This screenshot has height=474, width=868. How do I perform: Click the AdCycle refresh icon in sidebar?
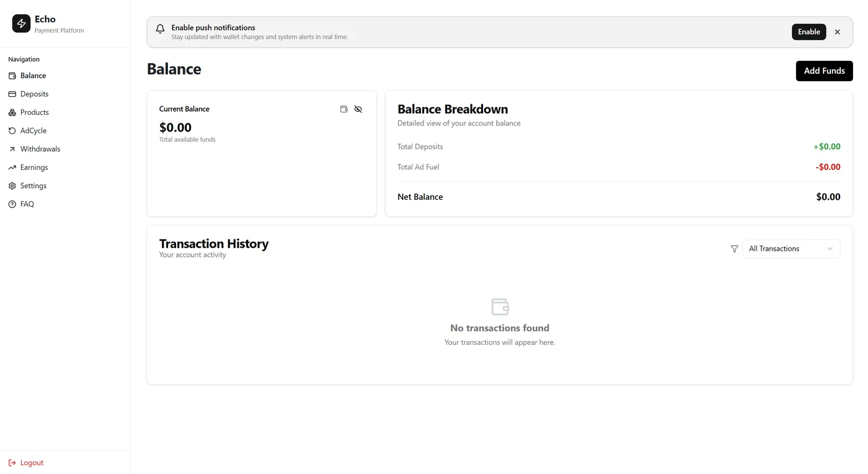pos(12,131)
